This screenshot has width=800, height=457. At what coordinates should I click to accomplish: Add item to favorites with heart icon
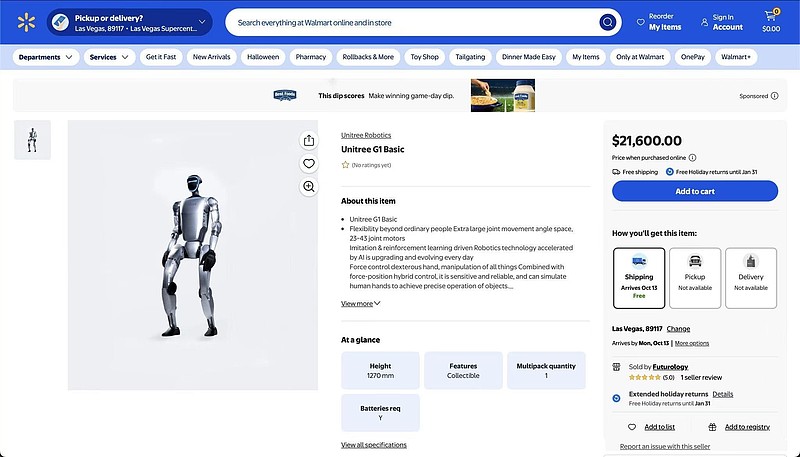point(309,163)
